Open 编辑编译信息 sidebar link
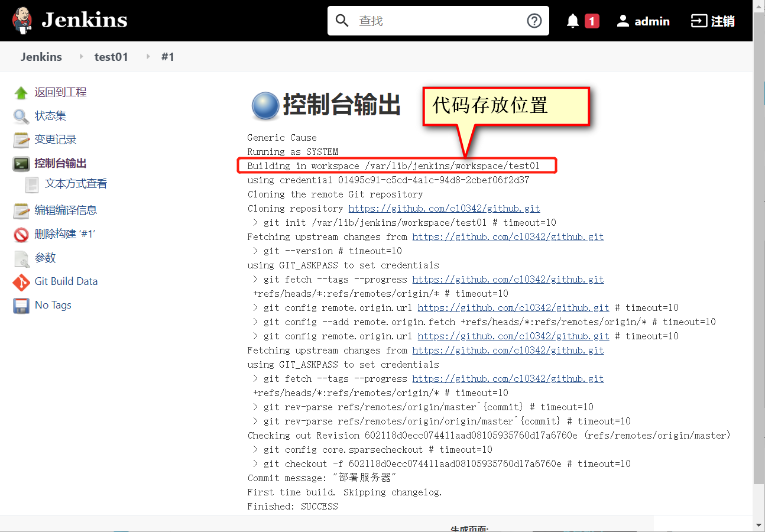 (66, 210)
